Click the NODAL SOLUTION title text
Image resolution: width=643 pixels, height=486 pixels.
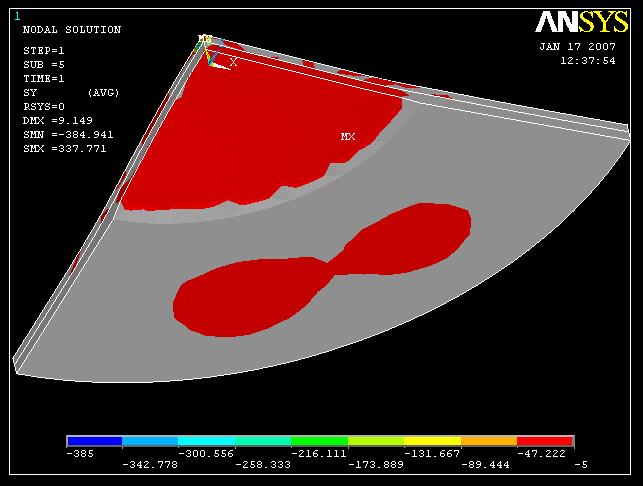click(72, 30)
